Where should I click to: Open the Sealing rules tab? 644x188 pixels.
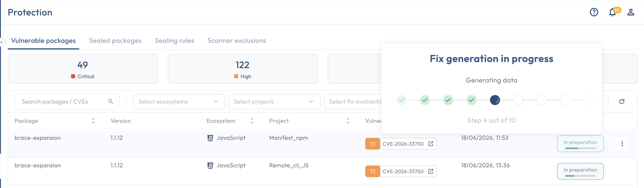[x=174, y=41]
